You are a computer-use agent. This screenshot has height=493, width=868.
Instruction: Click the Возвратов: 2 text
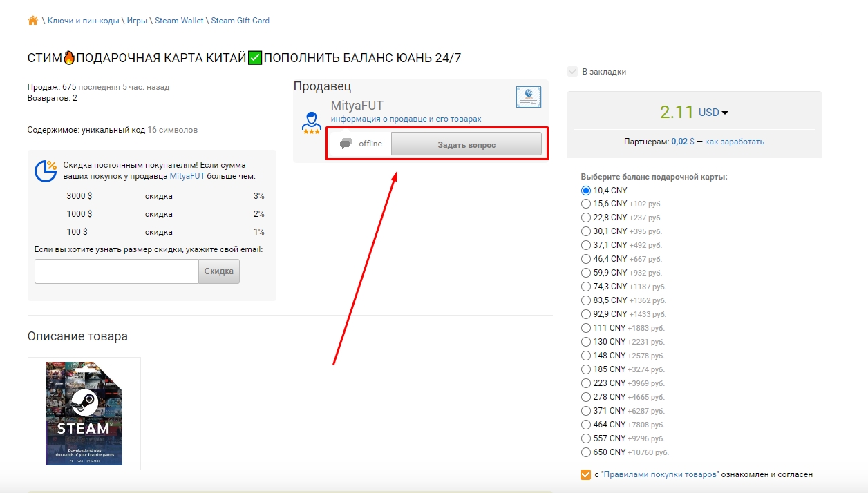[53, 98]
